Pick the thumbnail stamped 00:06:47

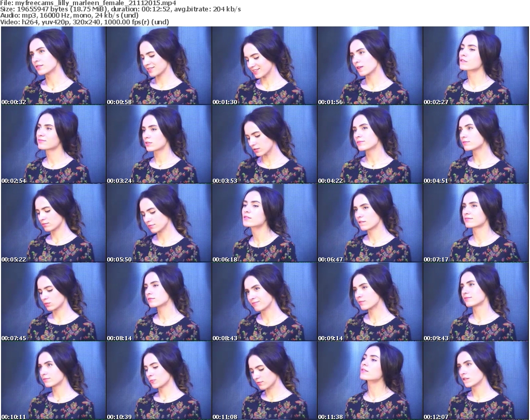[x=370, y=223]
